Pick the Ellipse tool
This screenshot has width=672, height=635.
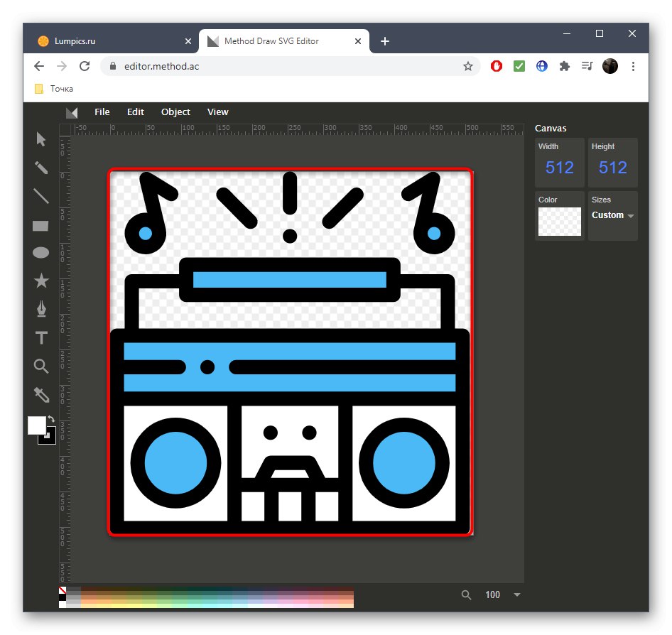coord(40,252)
